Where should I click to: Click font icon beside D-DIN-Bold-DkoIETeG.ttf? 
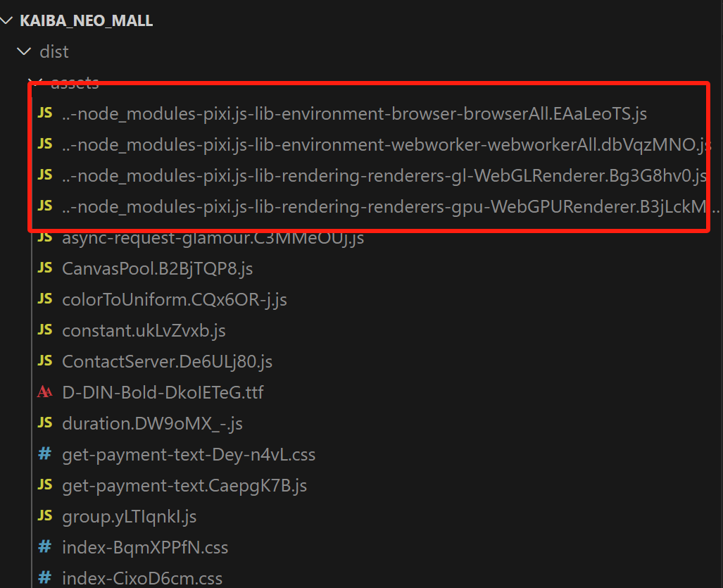44,392
